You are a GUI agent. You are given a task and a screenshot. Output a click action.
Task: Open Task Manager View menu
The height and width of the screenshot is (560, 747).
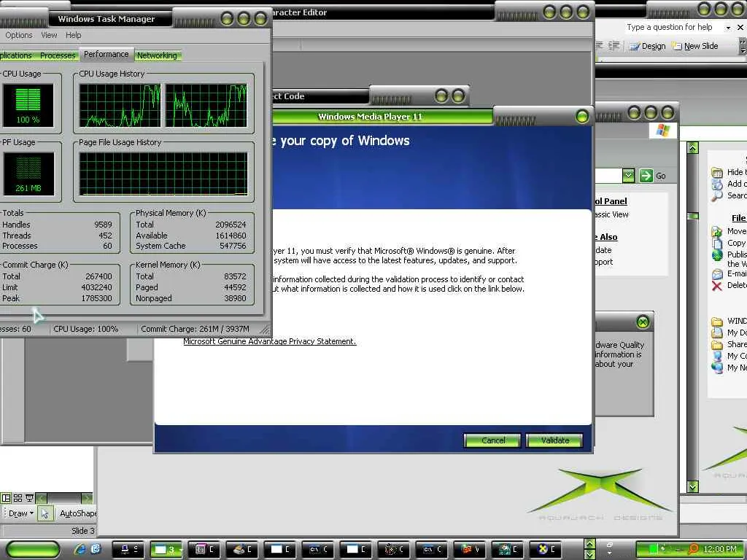click(49, 35)
